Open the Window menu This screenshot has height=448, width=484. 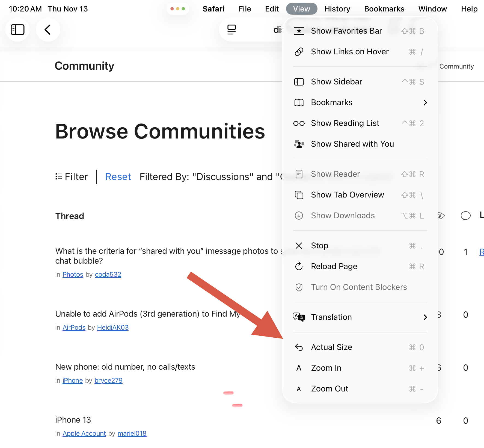432,9
